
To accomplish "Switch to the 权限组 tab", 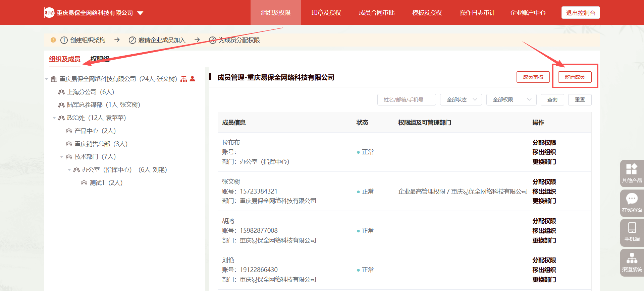I will click(x=100, y=59).
